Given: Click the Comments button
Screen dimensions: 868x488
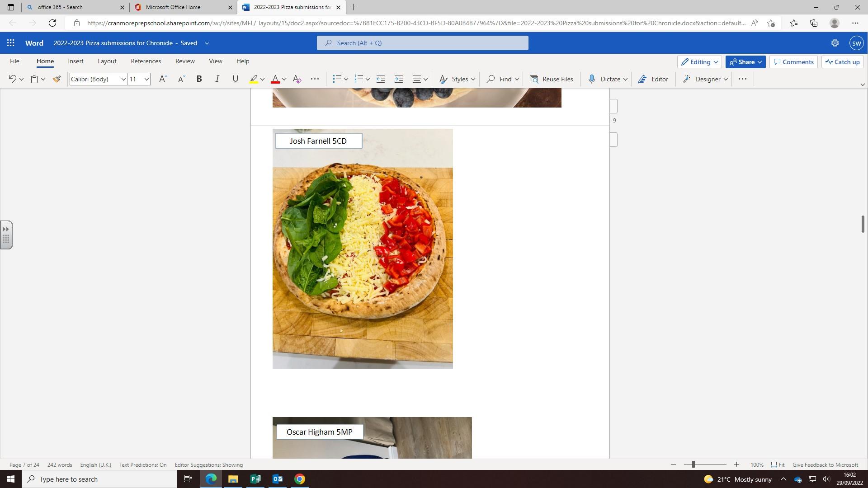Looking at the screenshot, I should pos(793,62).
